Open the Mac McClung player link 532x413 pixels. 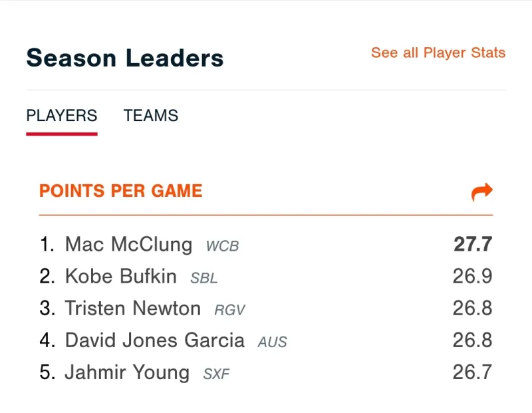(128, 245)
